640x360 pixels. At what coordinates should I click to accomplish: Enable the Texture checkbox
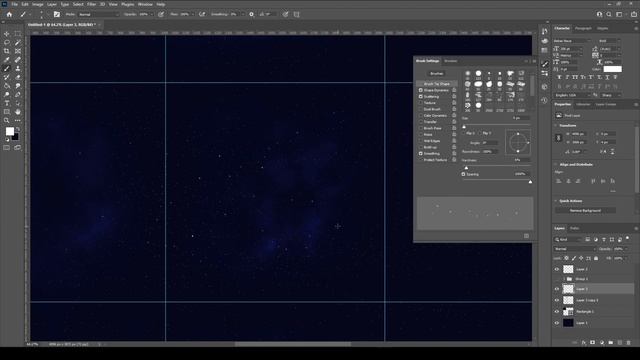[x=421, y=103]
